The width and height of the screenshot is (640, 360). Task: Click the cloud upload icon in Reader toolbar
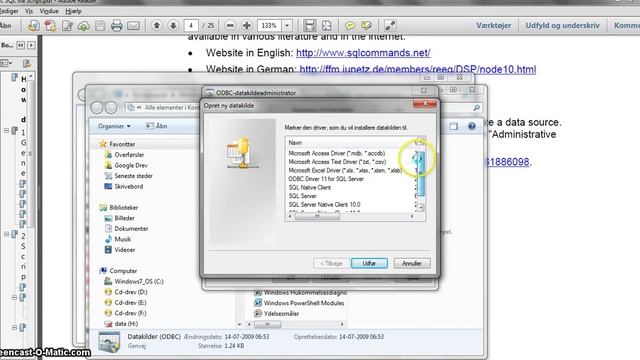click(x=84, y=26)
